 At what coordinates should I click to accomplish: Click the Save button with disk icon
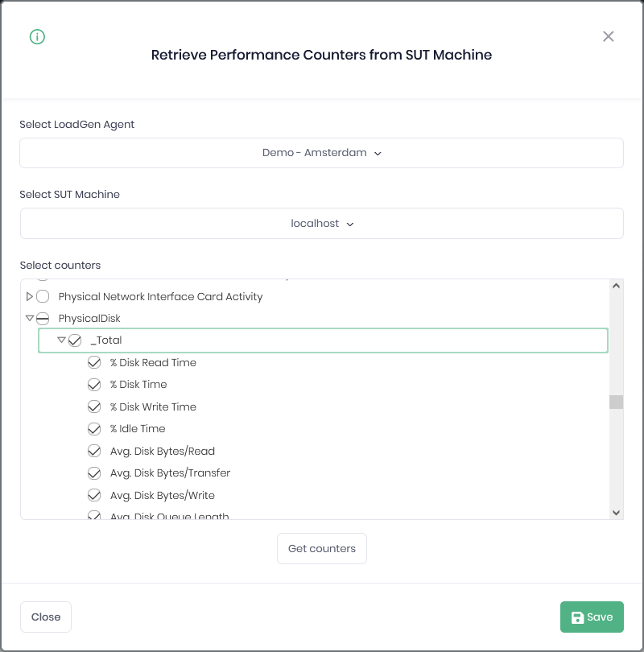click(x=592, y=617)
